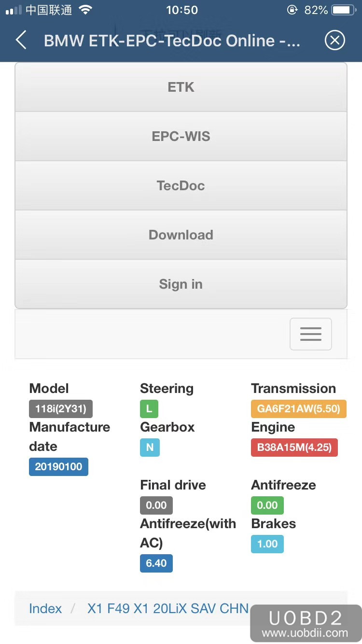The height and width of the screenshot is (644, 362).
Task: Tap the Wi-Fi icon in the status bar
Action: click(x=86, y=9)
